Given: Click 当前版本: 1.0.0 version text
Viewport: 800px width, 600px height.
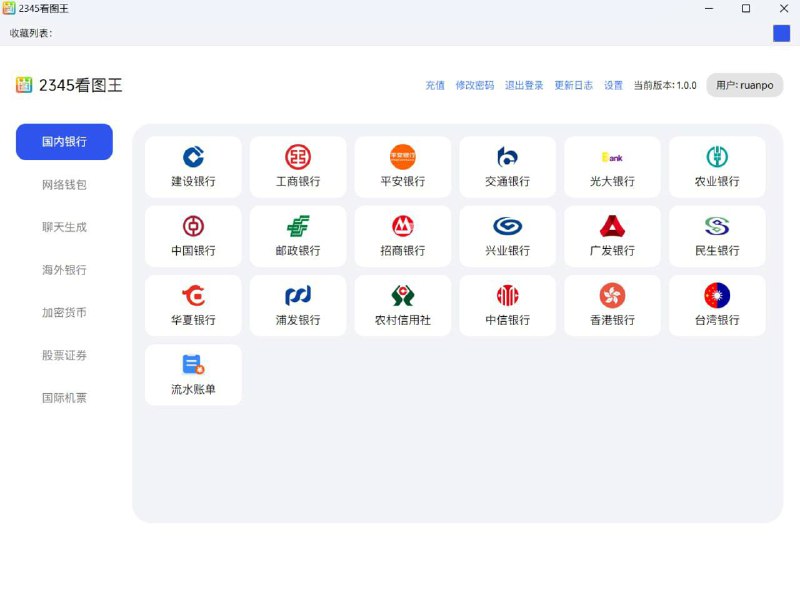Looking at the screenshot, I should pos(665,85).
